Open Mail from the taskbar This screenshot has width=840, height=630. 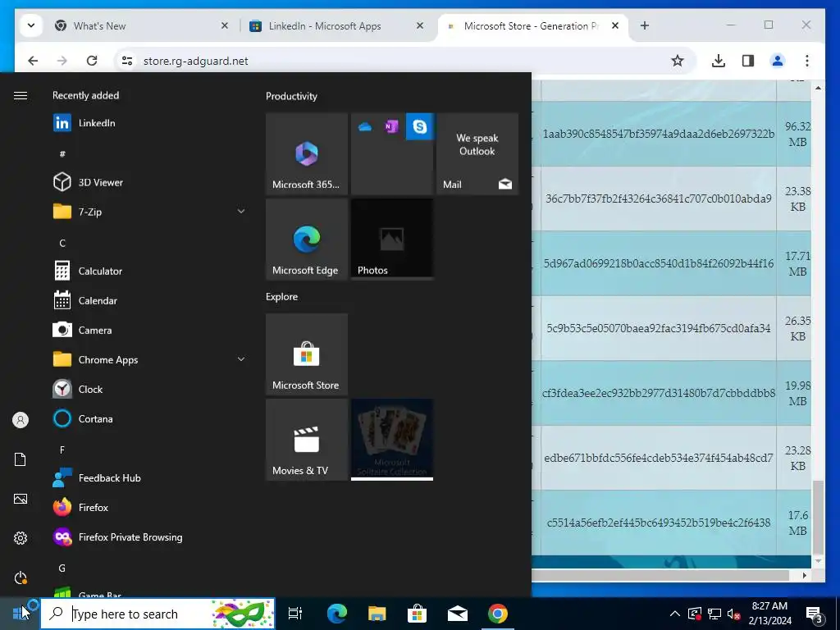coord(458,614)
